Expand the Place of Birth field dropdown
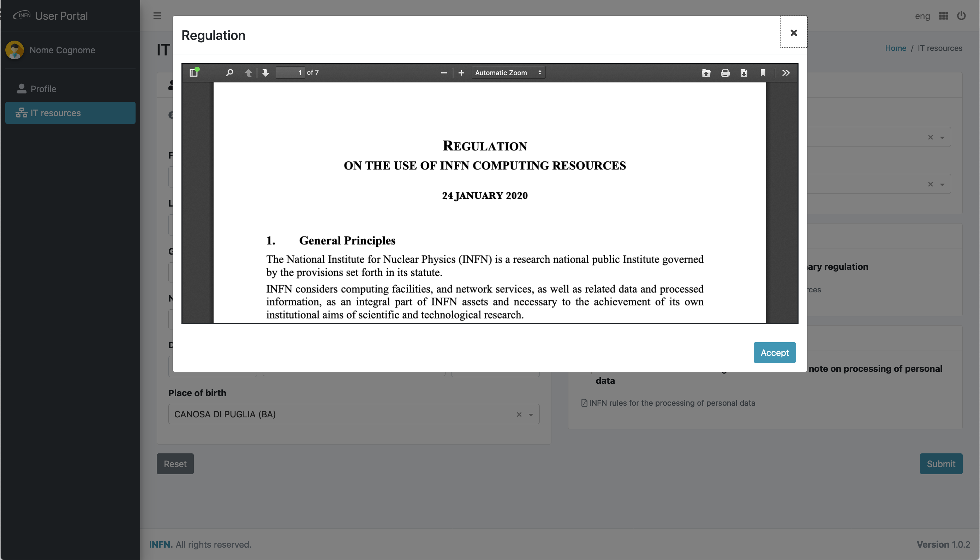The image size is (980, 560). click(532, 414)
